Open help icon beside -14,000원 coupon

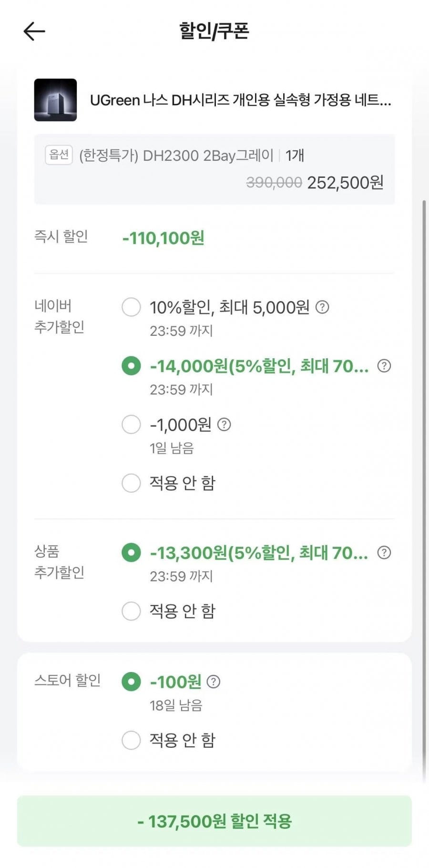pos(384,366)
